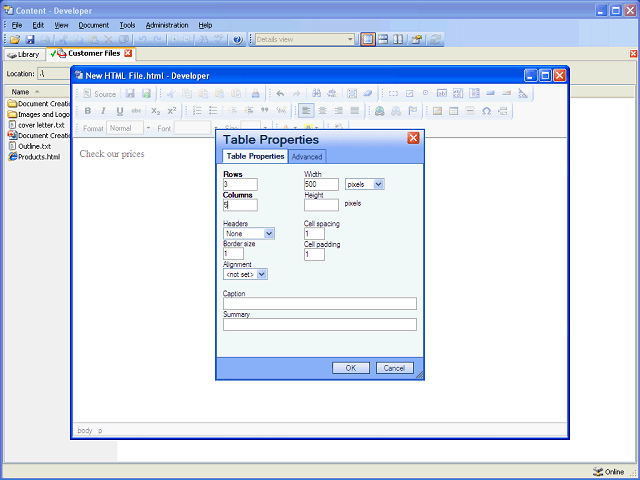Click the Save disk icon in main toolbar
Image resolution: width=640 pixels, height=480 pixels.
coord(30,40)
